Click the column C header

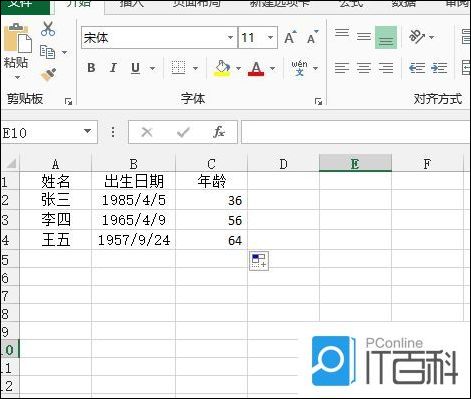[211, 164]
